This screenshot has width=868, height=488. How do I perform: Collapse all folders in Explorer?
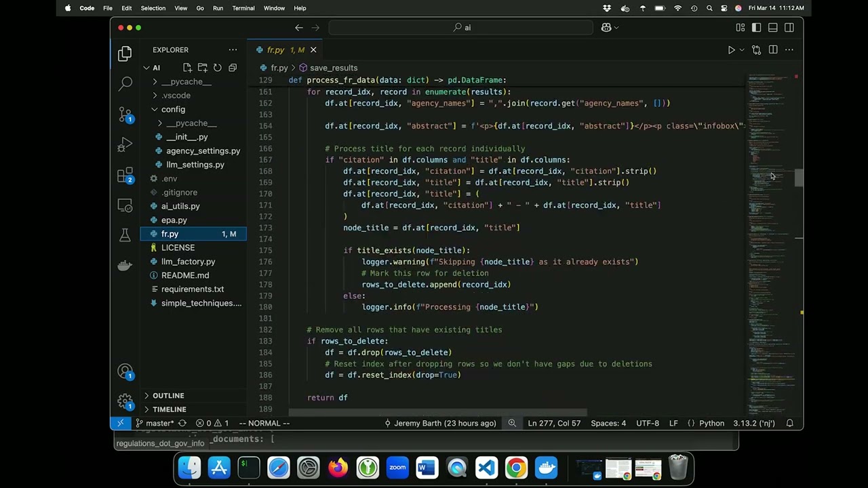(233, 68)
